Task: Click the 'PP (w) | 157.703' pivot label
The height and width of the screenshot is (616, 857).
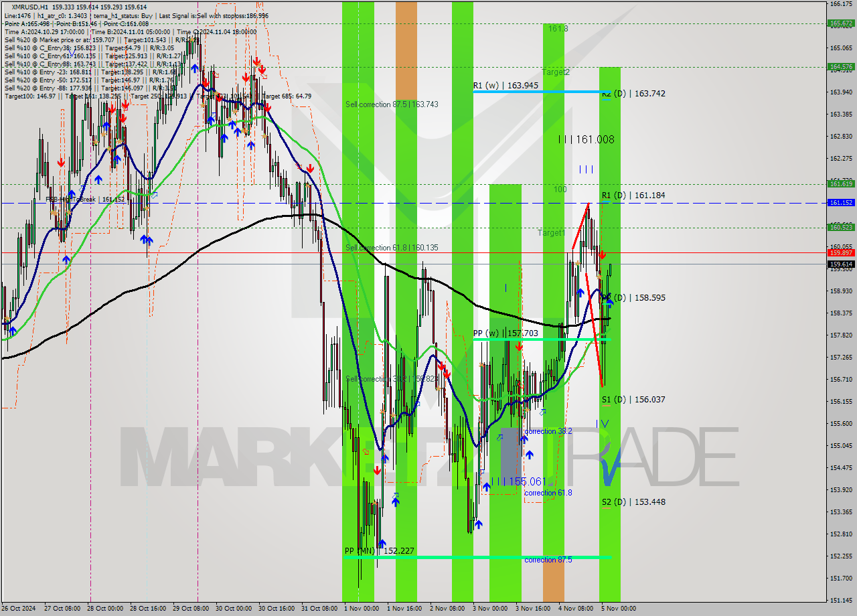Action: pos(505,333)
